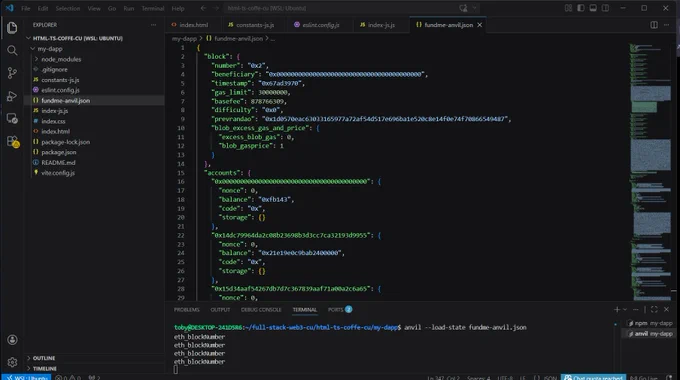Open the Extensions view
This screenshot has width=680, height=380.
click(12, 141)
